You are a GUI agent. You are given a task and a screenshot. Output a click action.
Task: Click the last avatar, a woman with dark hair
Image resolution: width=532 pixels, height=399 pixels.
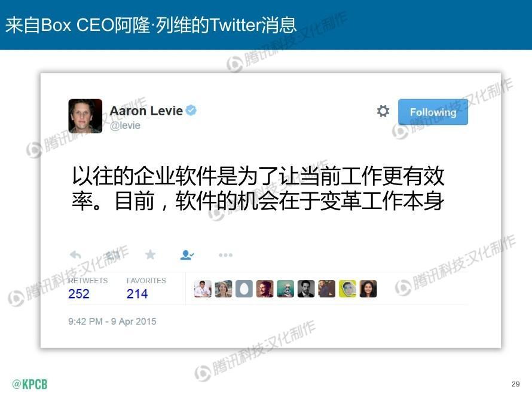pos(368,289)
